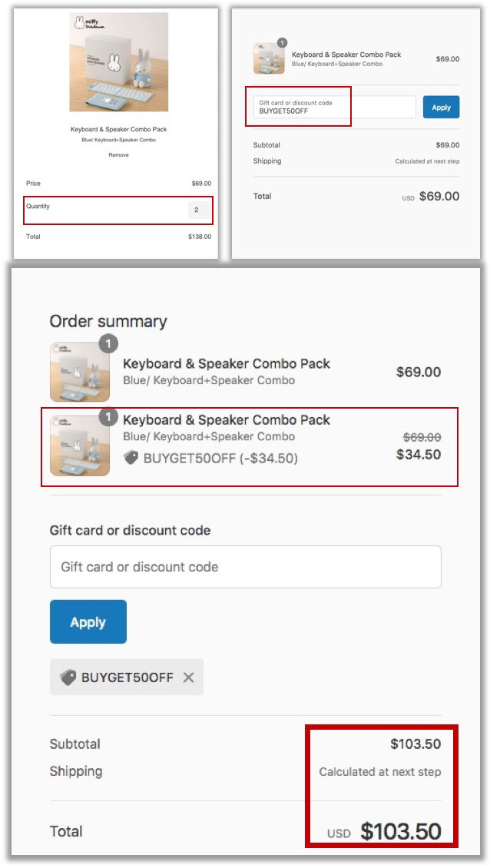Click the first Order summary product thumbnail

point(79,373)
